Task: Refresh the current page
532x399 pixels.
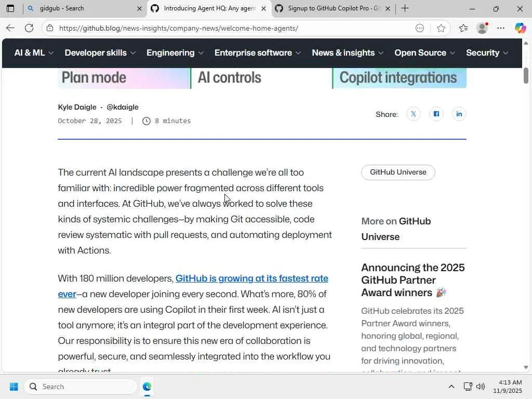Action: pyautogui.click(x=29, y=28)
